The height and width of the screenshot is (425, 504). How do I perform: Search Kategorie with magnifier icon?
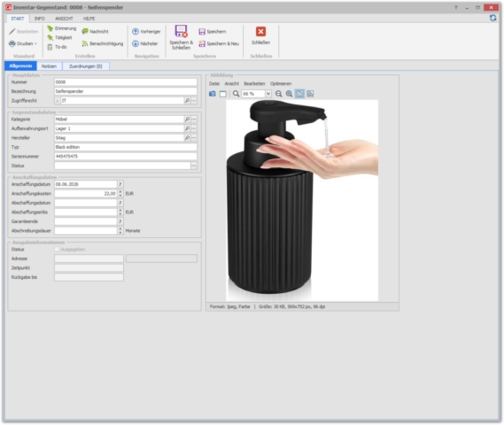pos(187,120)
